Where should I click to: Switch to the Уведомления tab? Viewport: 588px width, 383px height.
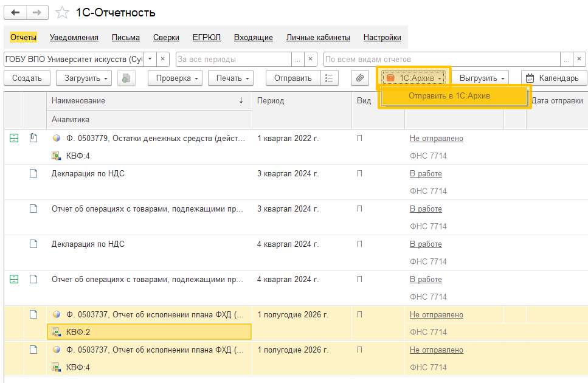(x=74, y=38)
